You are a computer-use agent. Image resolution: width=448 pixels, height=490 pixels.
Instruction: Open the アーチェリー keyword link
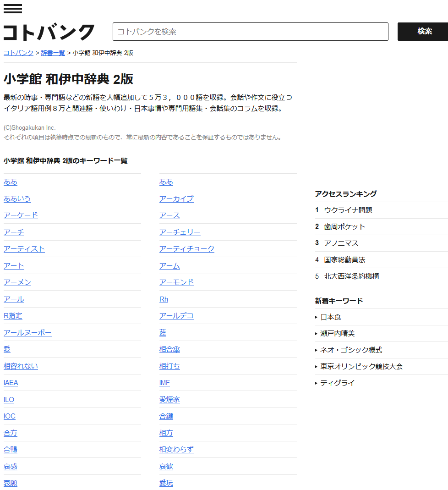tap(180, 232)
